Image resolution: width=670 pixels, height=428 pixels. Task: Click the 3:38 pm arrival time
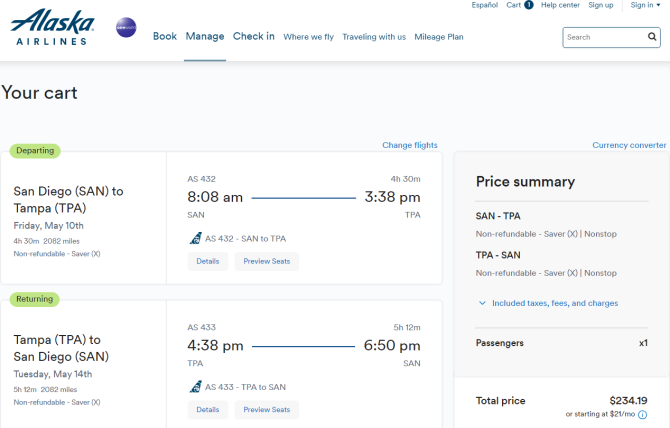pos(392,197)
